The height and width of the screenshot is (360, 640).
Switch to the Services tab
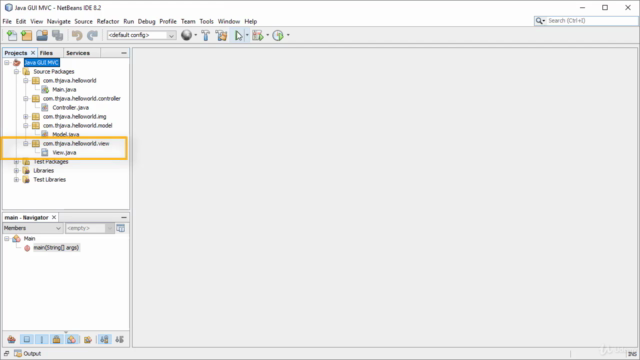pos(78,53)
